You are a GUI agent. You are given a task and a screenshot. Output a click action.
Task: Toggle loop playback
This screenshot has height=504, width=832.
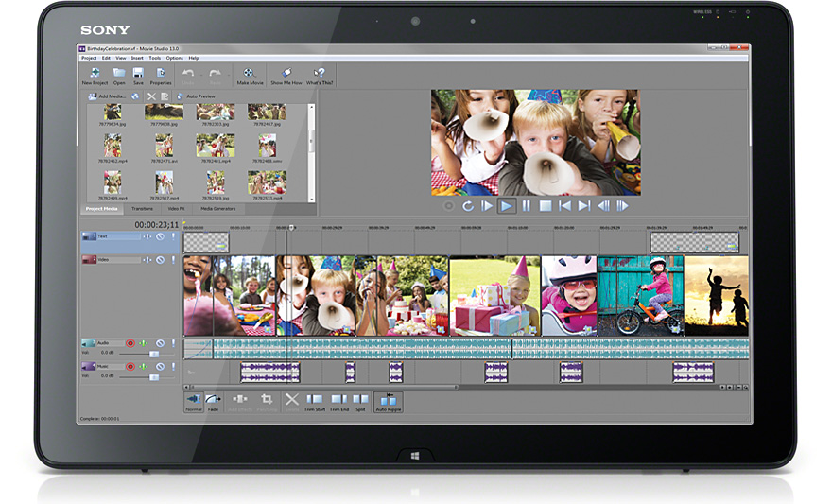pos(467,206)
